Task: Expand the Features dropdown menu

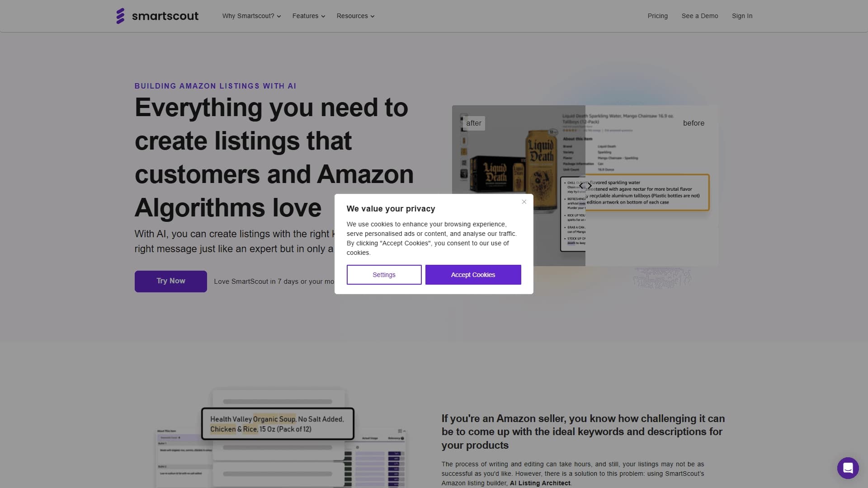Action: (309, 16)
